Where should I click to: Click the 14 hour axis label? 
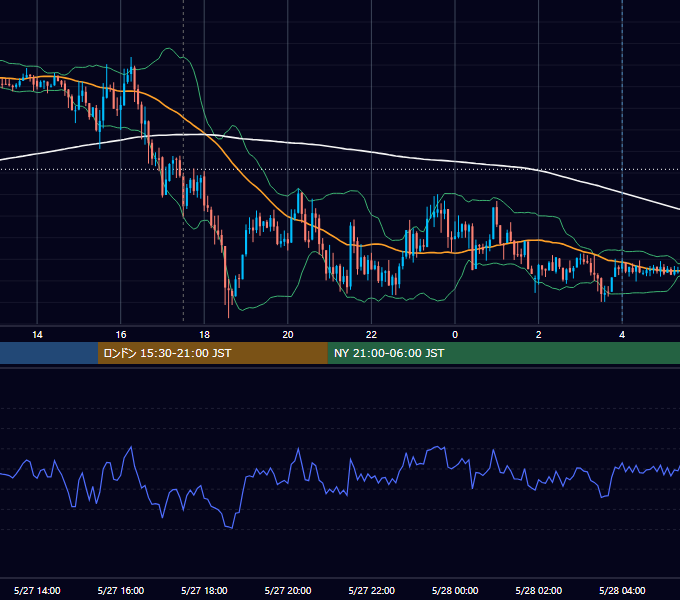pos(37,335)
